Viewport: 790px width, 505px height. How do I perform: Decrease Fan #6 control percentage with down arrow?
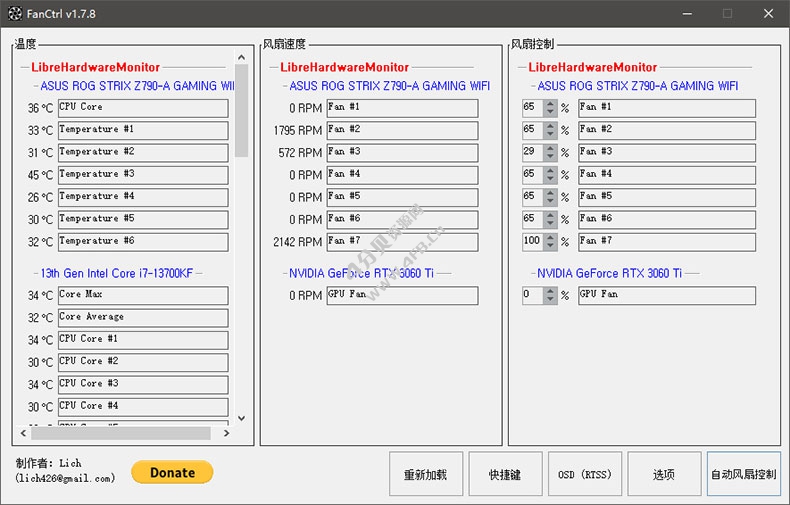pyautogui.click(x=550, y=223)
